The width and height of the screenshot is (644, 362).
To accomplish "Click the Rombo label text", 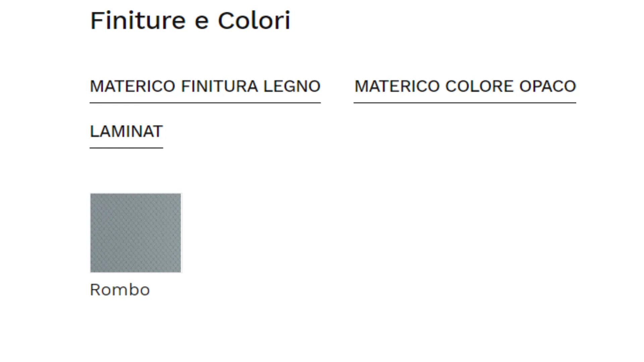I will click(x=120, y=290).
